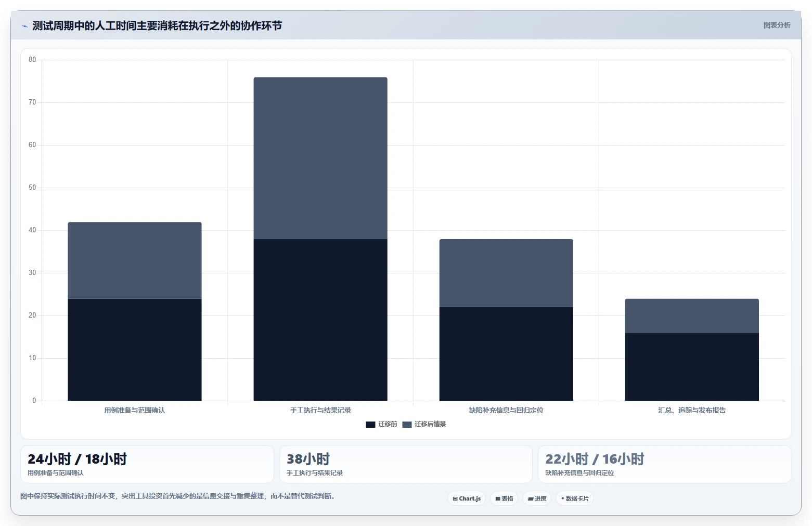
Task: Click the 迁移后情景 legend label text
Action: point(430,424)
